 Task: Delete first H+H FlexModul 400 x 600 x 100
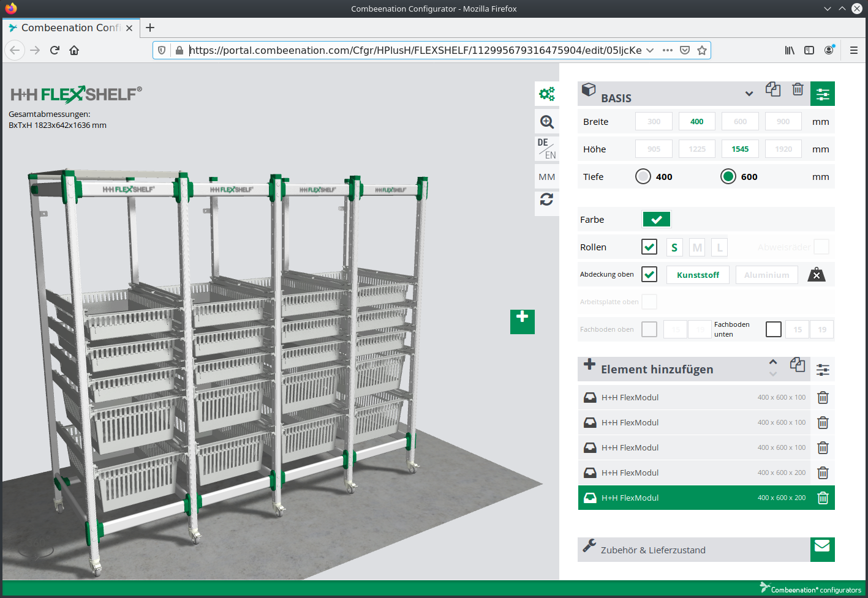823,398
